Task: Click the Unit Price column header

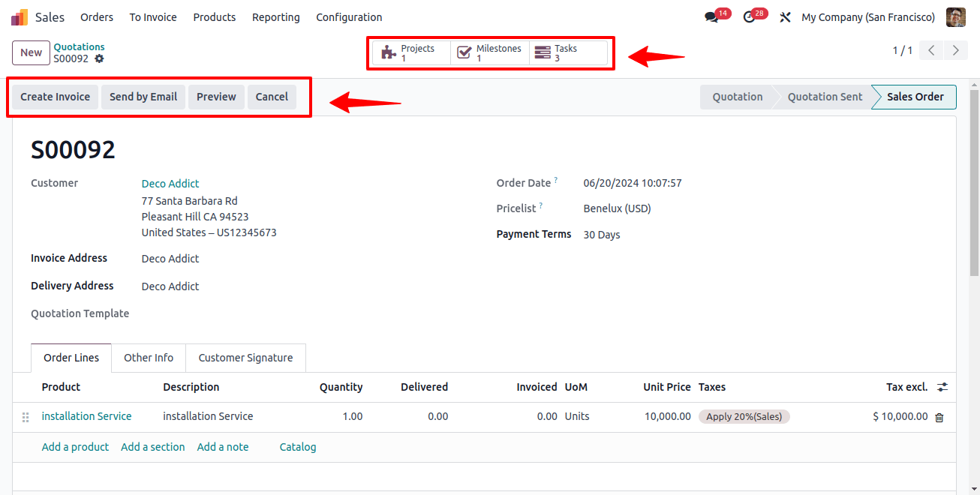Action: 666,387
